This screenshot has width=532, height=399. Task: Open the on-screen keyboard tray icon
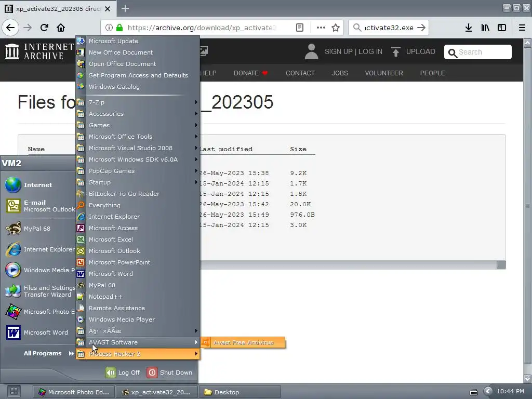click(474, 392)
